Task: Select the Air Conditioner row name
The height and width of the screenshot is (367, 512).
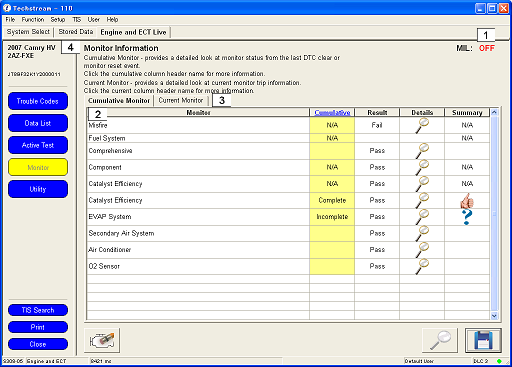Action: [110, 250]
